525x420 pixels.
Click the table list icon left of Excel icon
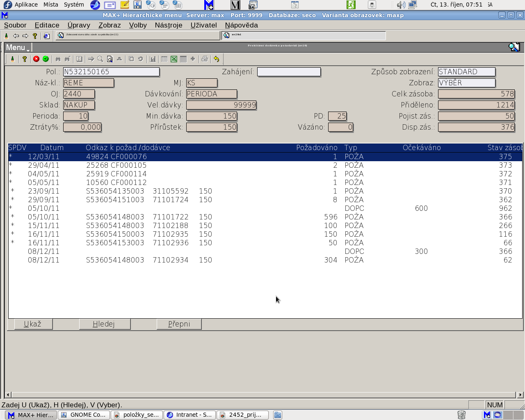point(164,59)
